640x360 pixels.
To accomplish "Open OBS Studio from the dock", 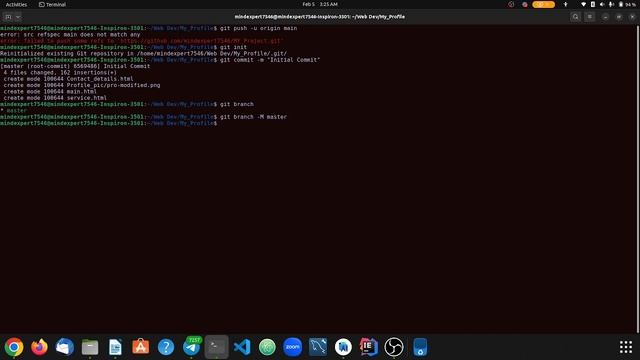I will point(394,347).
